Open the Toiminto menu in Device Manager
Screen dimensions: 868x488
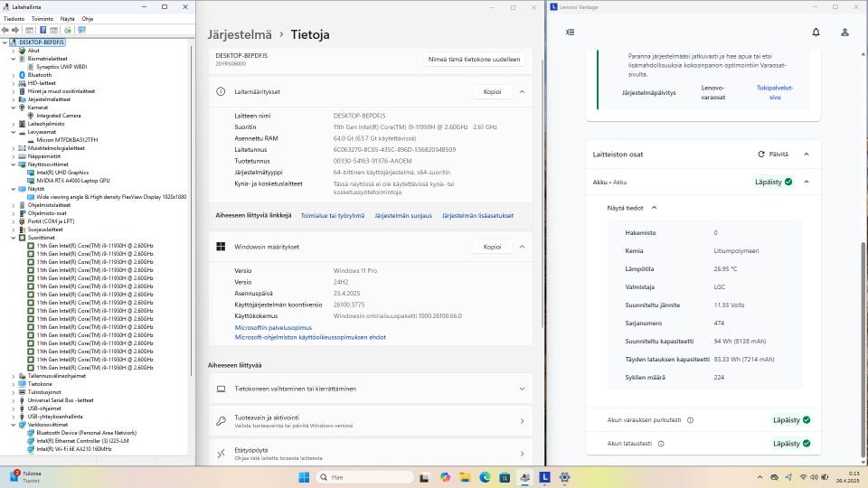click(x=42, y=18)
